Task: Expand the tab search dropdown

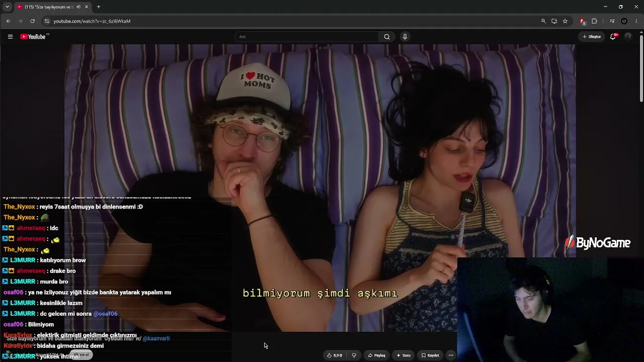Action: click(7, 7)
